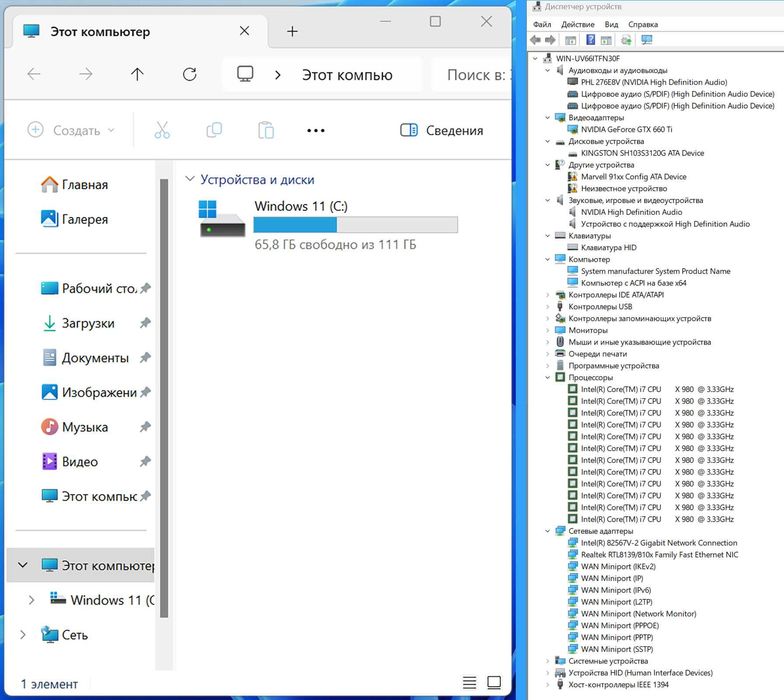Expand Windows 11 (C:) node in sidebar
Image resolution: width=784 pixels, height=700 pixels.
32,600
